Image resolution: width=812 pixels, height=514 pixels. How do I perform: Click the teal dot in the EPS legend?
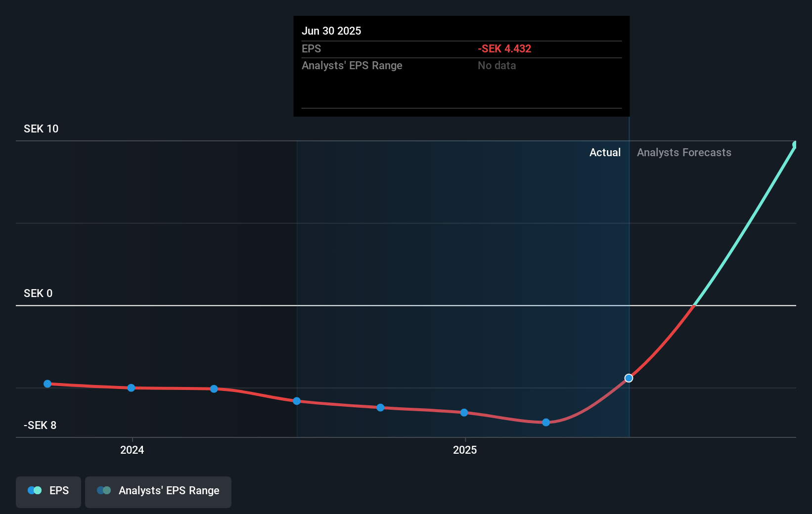point(37,490)
